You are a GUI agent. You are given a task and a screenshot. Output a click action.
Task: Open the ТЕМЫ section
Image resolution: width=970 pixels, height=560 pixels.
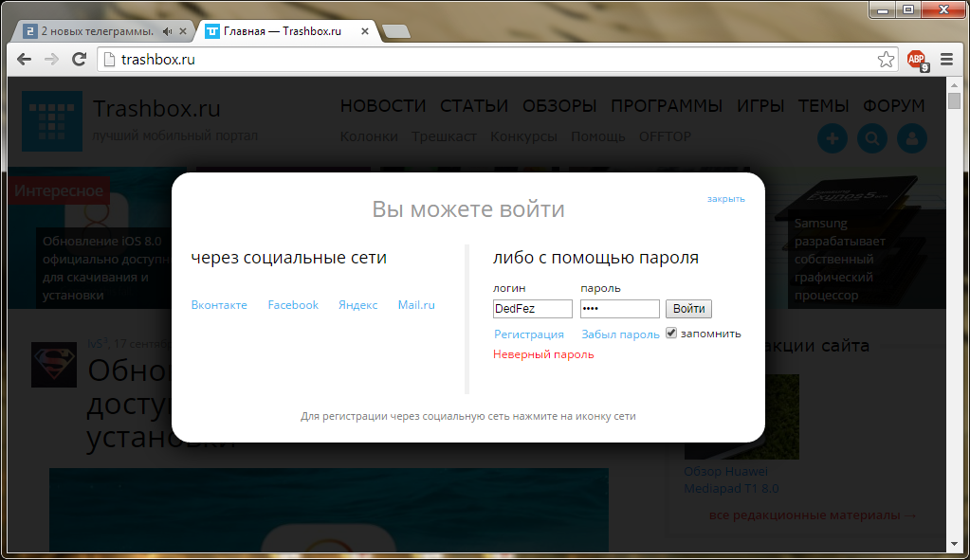[823, 106]
